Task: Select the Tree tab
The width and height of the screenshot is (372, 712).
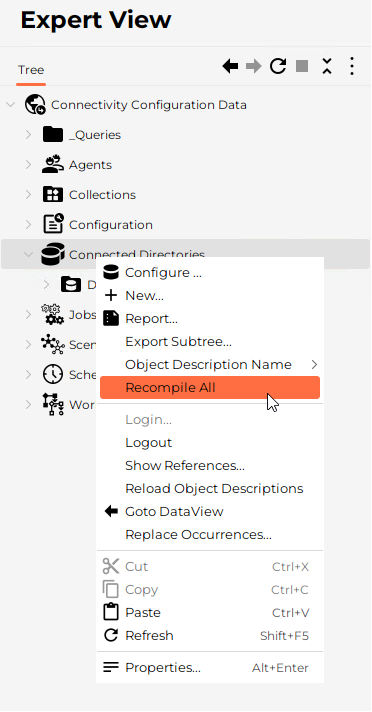Action: 31,70
